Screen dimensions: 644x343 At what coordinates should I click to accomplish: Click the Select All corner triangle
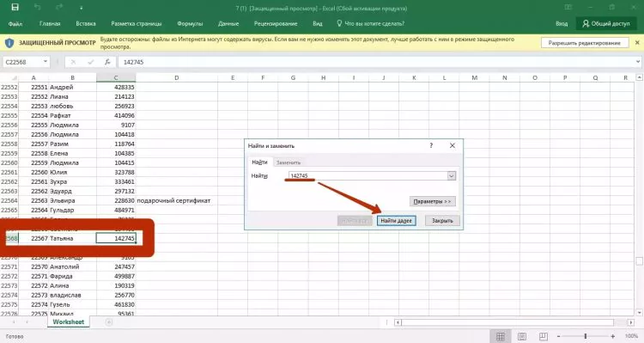tap(14, 77)
